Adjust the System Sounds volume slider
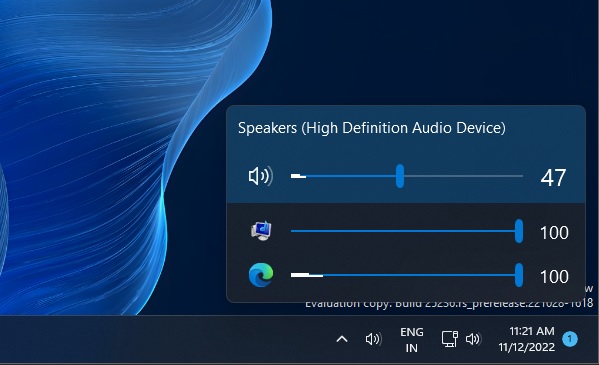The height and width of the screenshot is (365, 599). pyautogui.click(x=407, y=231)
